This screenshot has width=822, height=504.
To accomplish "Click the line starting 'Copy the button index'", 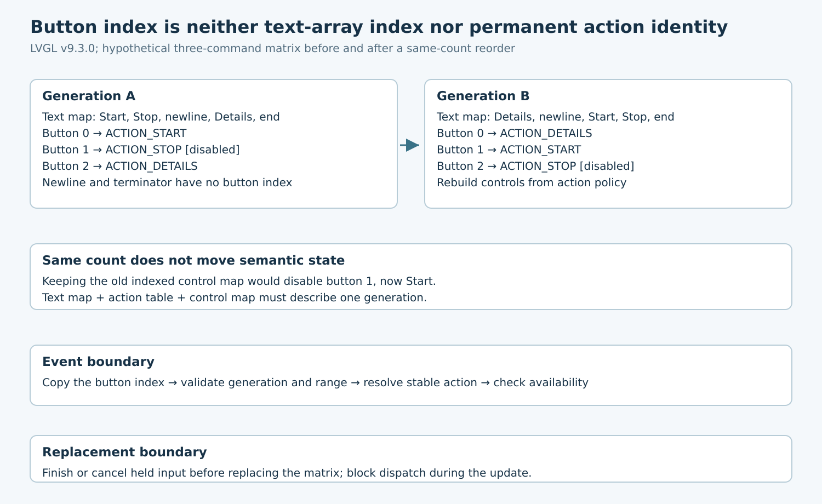I will pos(315,382).
